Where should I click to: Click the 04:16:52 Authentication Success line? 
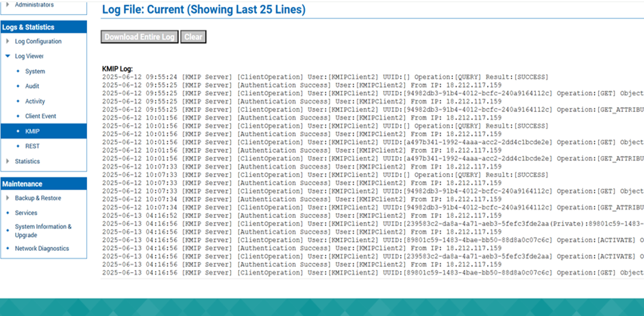[x=301, y=216]
